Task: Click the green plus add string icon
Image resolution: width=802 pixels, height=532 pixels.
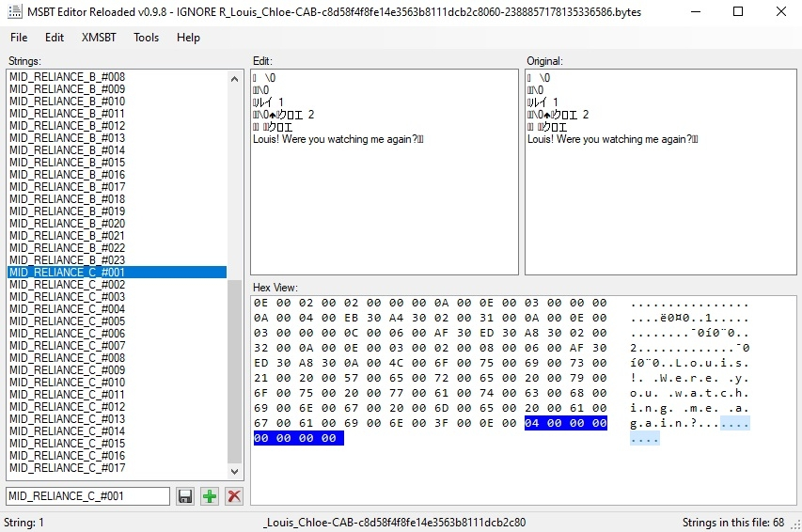Action: tap(210, 496)
